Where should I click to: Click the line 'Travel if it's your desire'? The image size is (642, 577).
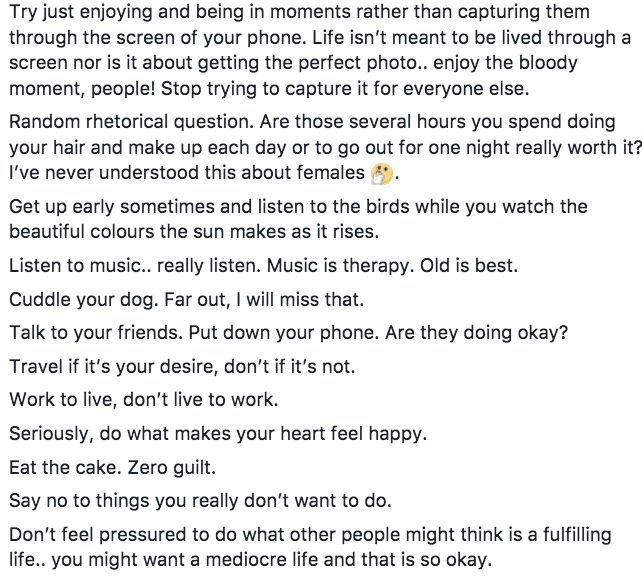click(x=182, y=367)
